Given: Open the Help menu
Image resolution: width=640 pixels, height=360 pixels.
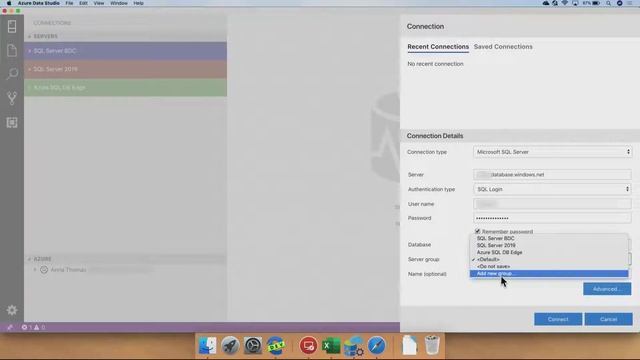Looking at the screenshot, I should (138, 3).
